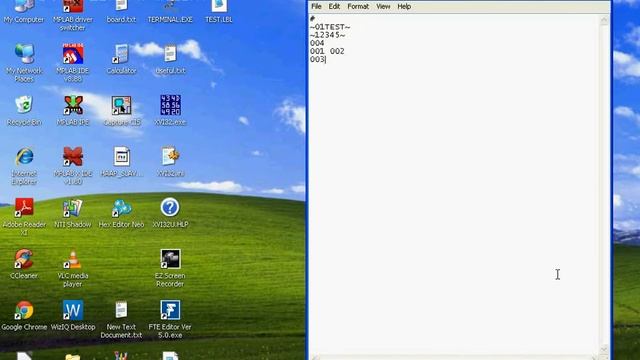Image resolution: width=640 pixels, height=360 pixels.
Task: Open Notepad Format menu
Action: click(x=358, y=7)
